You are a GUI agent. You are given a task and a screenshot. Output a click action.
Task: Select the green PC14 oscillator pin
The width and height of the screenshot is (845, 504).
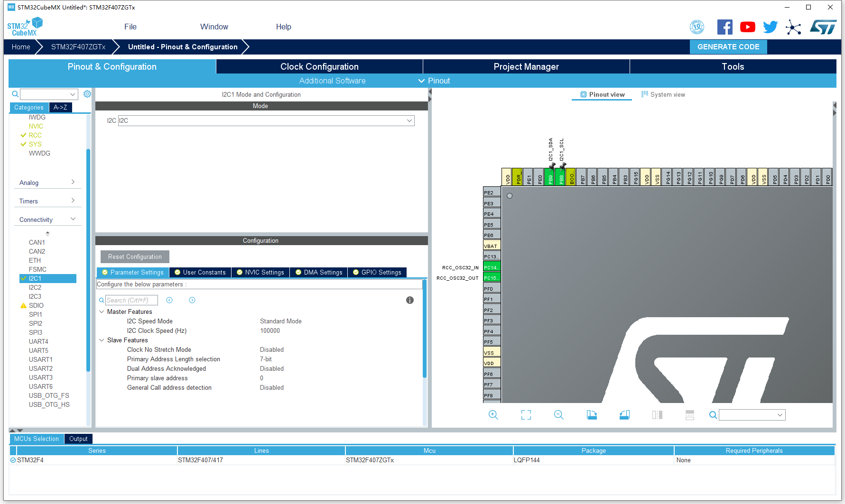(492, 267)
